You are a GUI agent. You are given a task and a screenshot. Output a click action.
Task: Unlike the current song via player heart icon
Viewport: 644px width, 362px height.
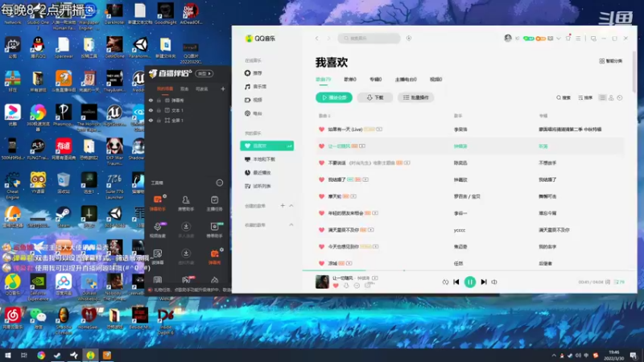click(336, 286)
